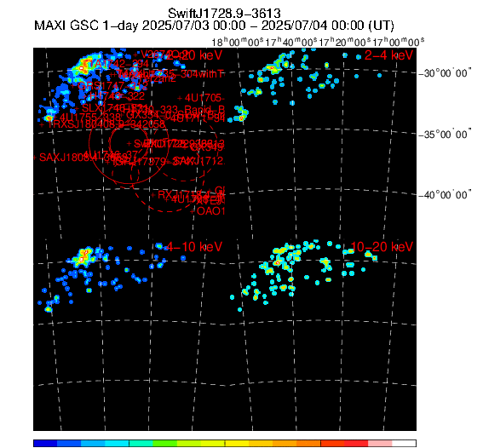
Task: Select the 4-10 keV panel label
Action: 194,247
